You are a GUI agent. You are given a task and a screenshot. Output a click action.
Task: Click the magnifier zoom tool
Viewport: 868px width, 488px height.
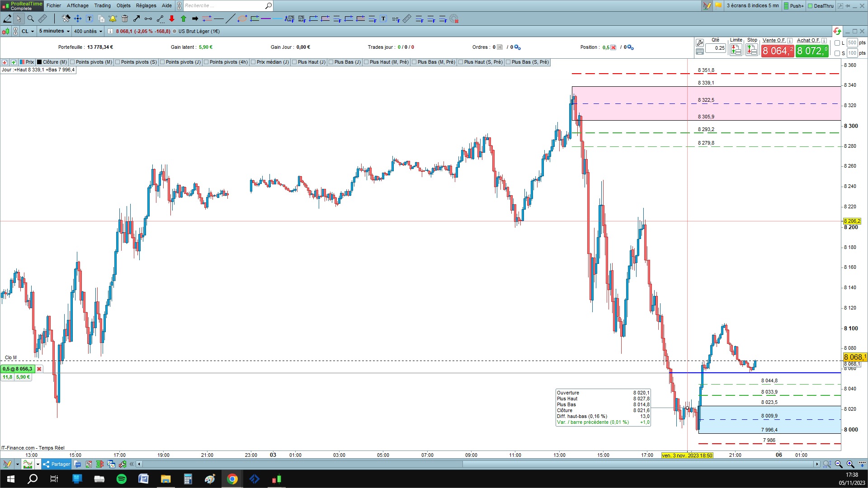(x=31, y=19)
